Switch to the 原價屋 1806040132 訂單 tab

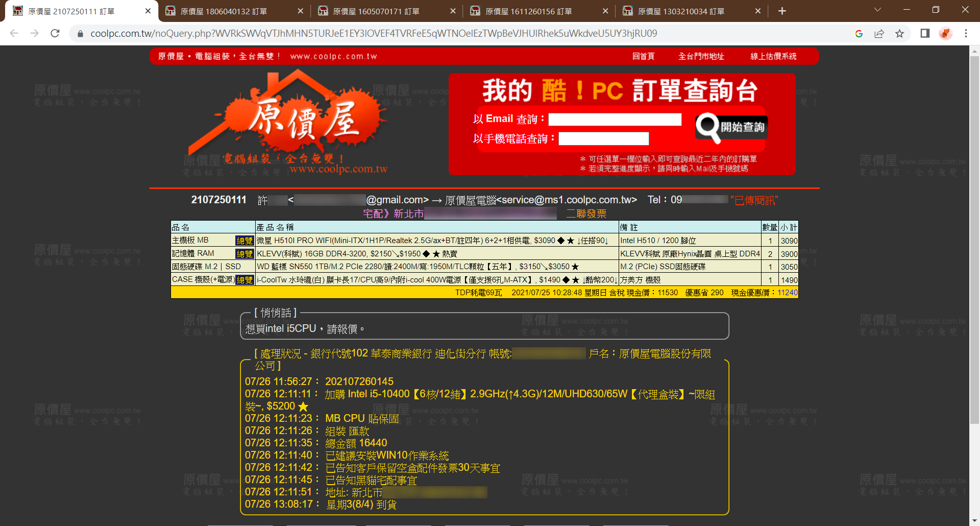[234, 11]
